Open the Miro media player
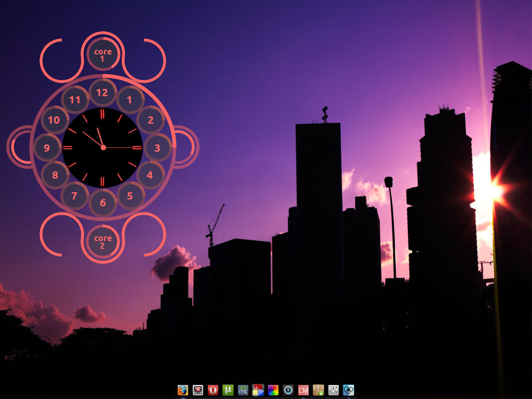Viewport: 532px width, 399px height. tap(197, 390)
